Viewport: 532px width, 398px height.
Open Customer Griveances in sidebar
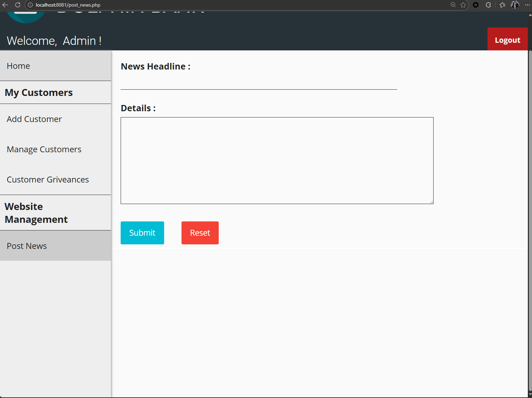point(48,180)
